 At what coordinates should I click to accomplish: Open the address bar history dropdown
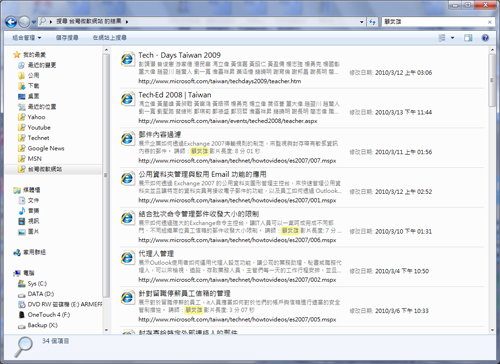[x=362, y=22]
